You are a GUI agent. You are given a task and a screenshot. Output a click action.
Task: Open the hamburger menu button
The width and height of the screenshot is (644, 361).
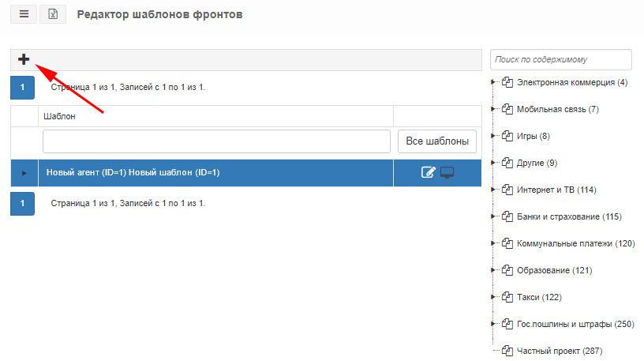[24, 14]
